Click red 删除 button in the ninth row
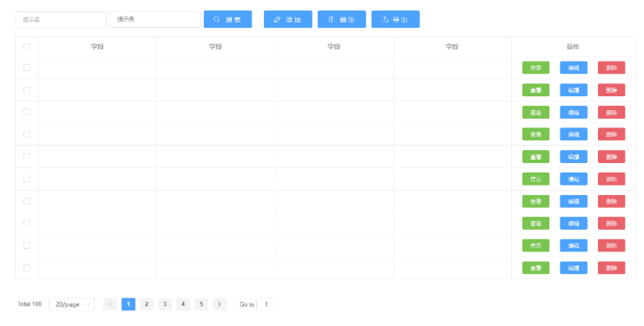The width and height of the screenshot is (644, 326). point(611,245)
